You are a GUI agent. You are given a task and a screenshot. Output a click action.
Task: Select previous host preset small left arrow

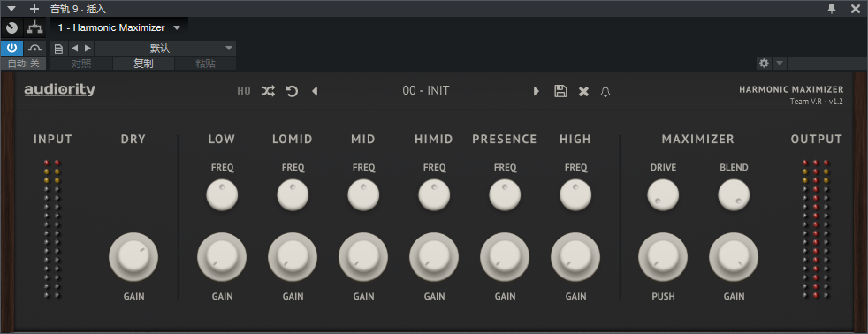click(x=75, y=48)
